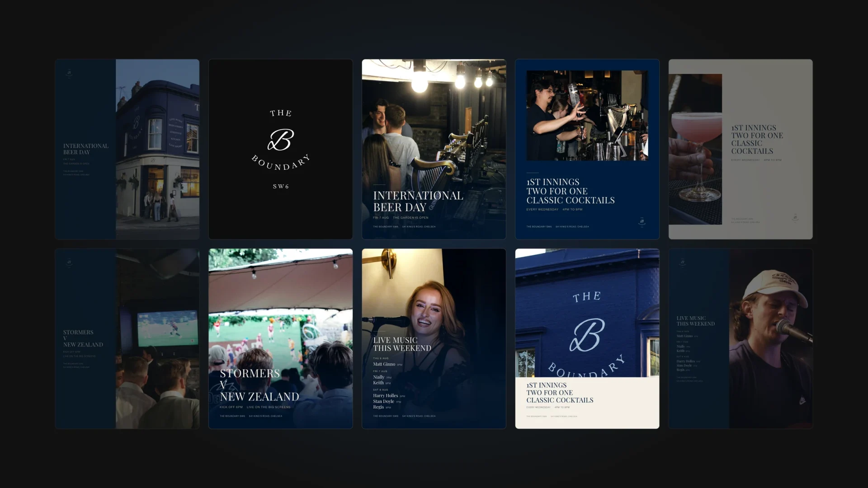This screenshot has width=868, height=488.
Task: Click the curved 'BOUNDARY' text on the black card
Action: (x=281, y=163)
